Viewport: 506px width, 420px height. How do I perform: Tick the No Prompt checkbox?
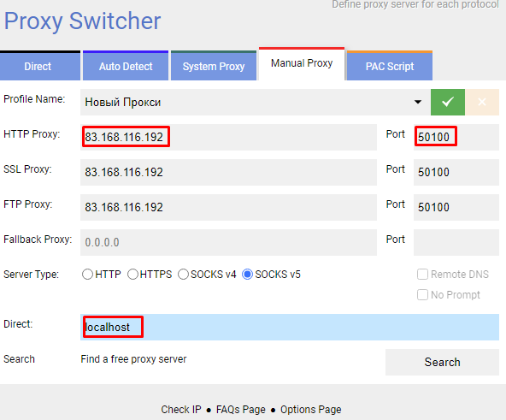pyautogui.click(x=422, y=294)
